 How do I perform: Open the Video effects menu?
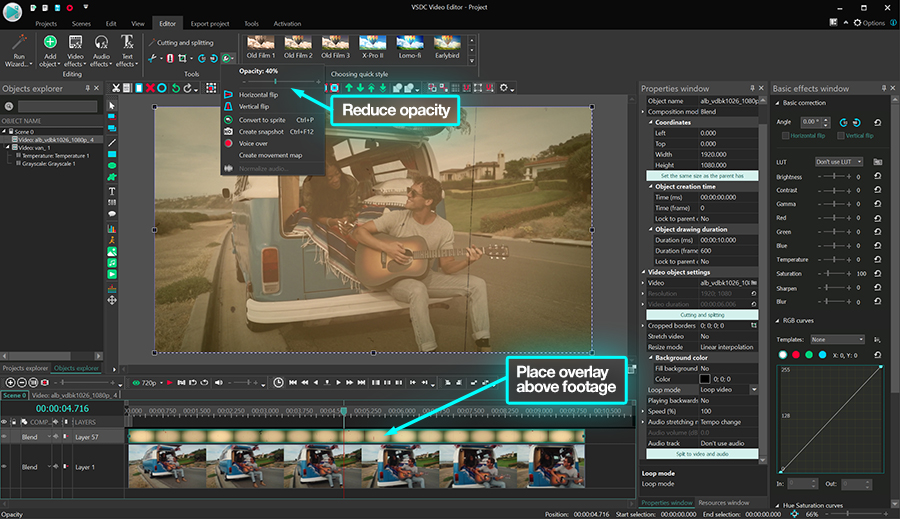click(x=75, y=47)
